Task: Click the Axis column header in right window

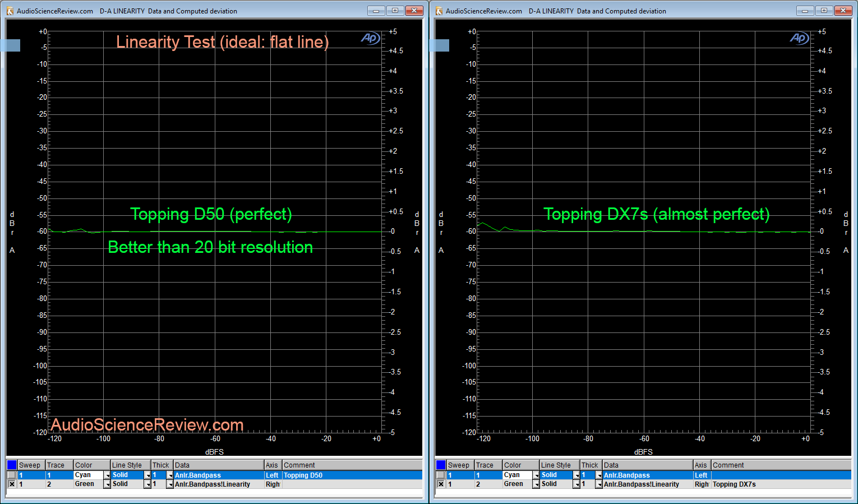Action: tap(702, 465)
